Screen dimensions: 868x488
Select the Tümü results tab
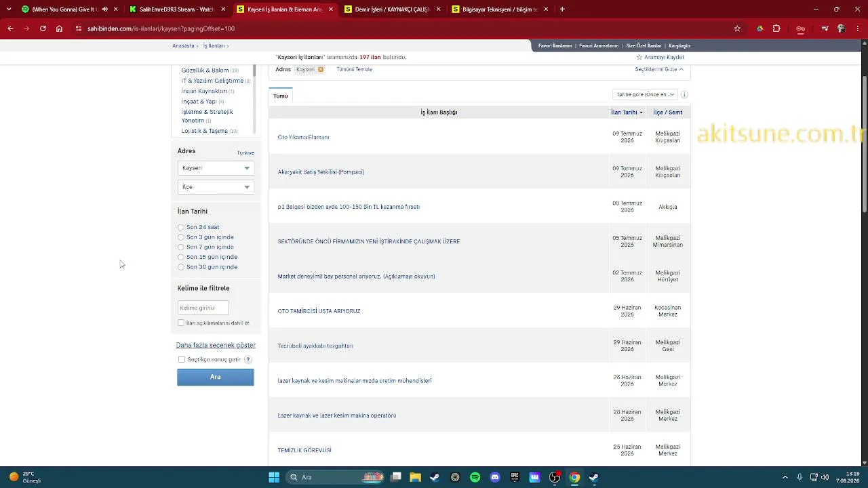(x=281, y=96)
